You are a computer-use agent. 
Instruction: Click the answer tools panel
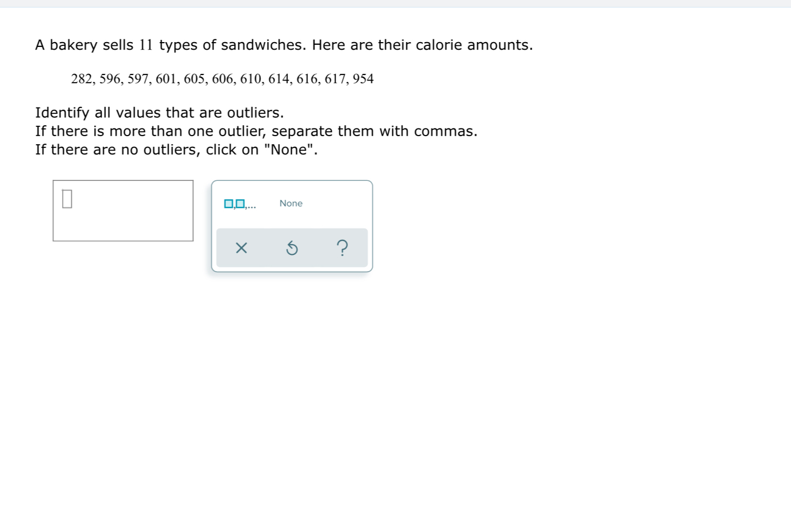point(292,226)
